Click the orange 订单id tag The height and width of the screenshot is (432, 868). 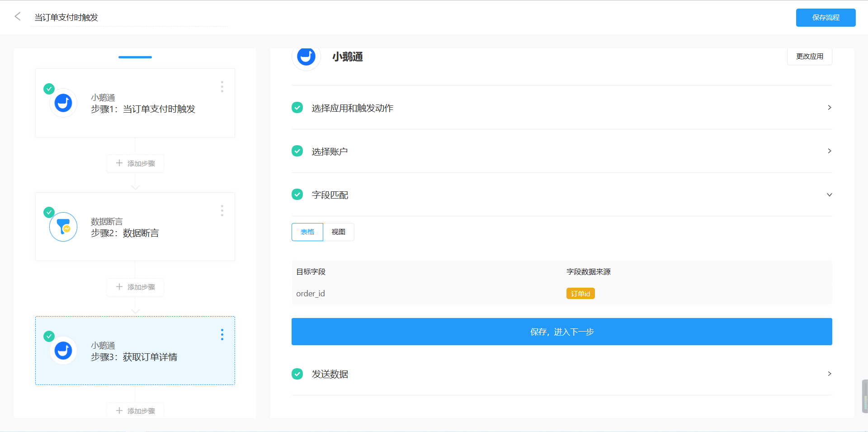coord(580,294)
